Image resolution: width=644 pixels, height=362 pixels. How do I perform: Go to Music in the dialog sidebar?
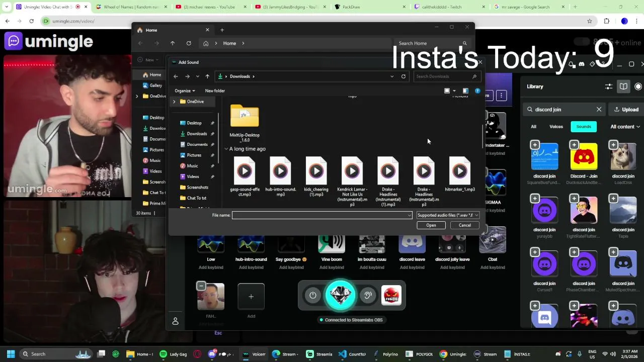coord(193,166)
